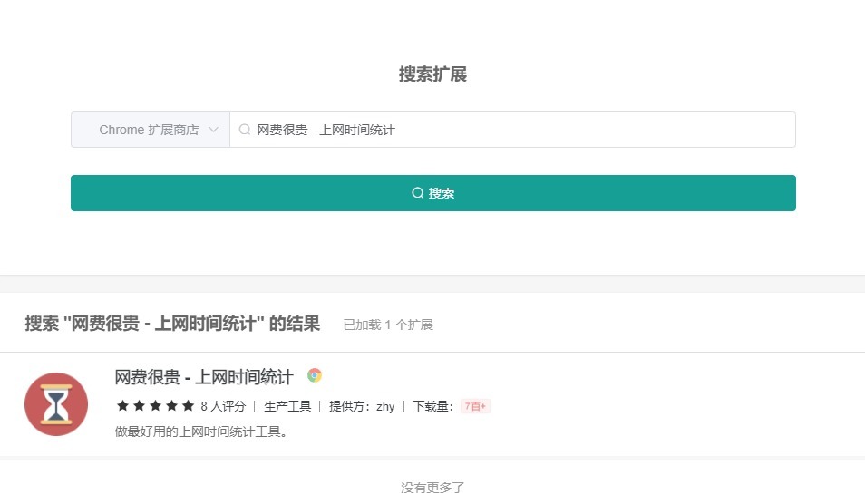Image resolution: width=865 pixels, height=504 pixels.
Task: Click the fifth rating star
Action: pos(188,406)
